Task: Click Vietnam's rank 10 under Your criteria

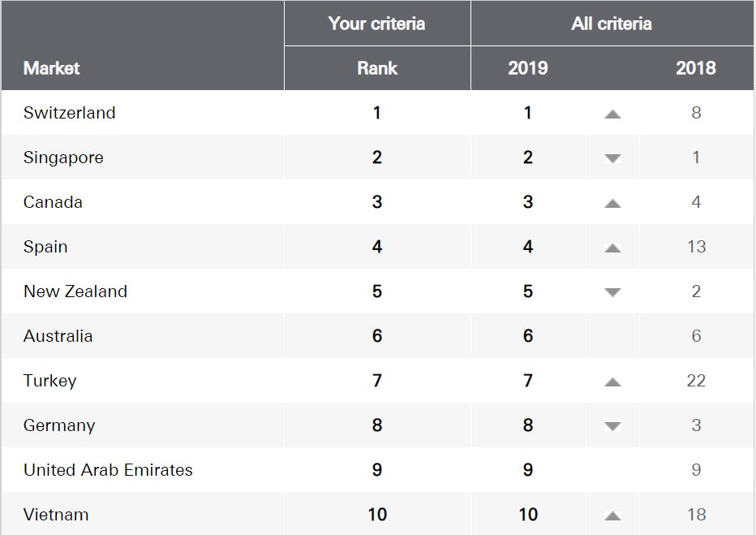Action: click(377, 514)
